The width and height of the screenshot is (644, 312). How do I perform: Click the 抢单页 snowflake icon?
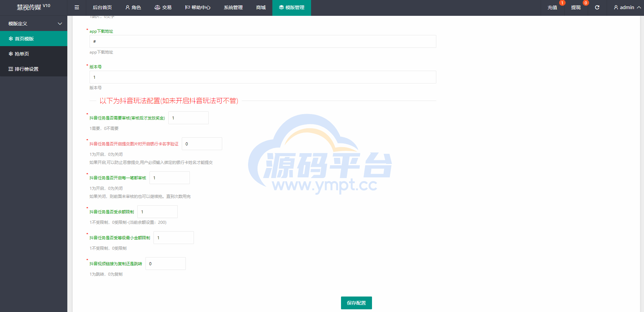point(11,54)
